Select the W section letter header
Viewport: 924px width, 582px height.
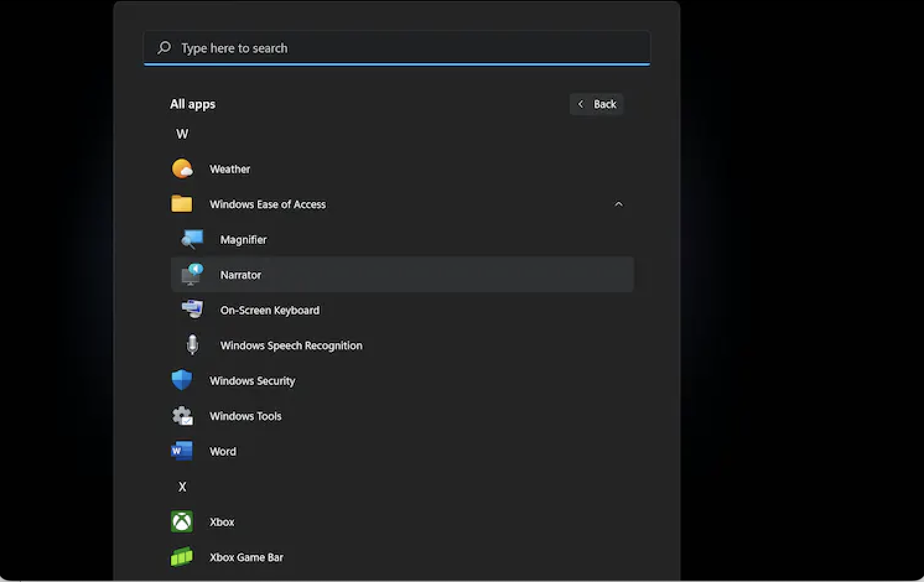click(x=181, y=134)
